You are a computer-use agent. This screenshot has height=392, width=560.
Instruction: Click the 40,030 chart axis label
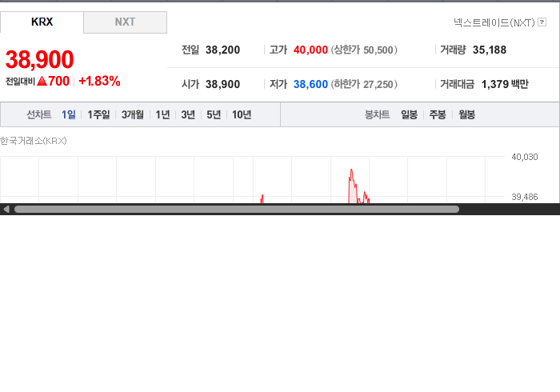tap(524, 157)
